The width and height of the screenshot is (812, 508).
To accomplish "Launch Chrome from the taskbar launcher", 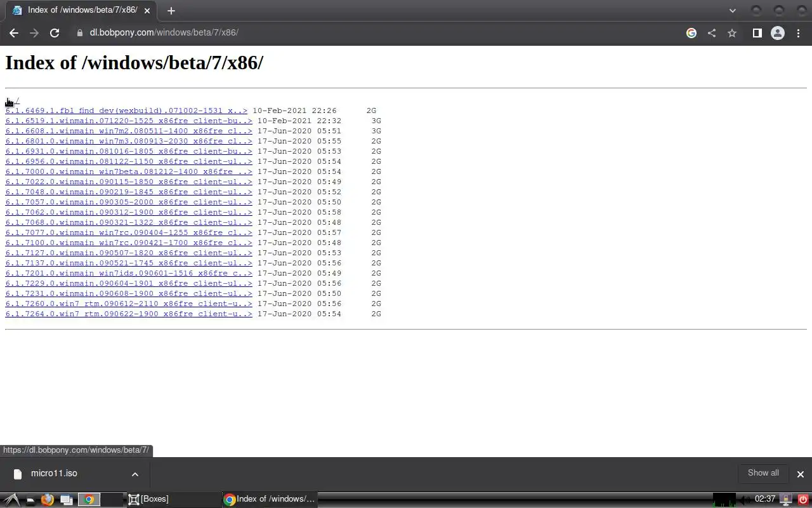I will 89,500.
